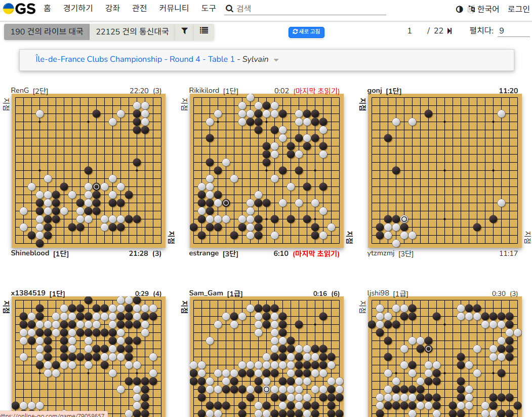Viewport: 532px width, 417px height.
Task: Click RenG's clock 22:20
Action: (x=139, y=91)
